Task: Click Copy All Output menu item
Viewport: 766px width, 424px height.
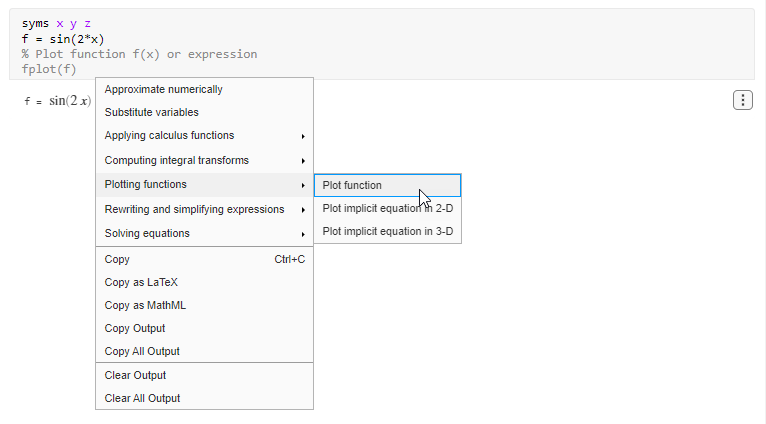Action: [x=142, y=351]
